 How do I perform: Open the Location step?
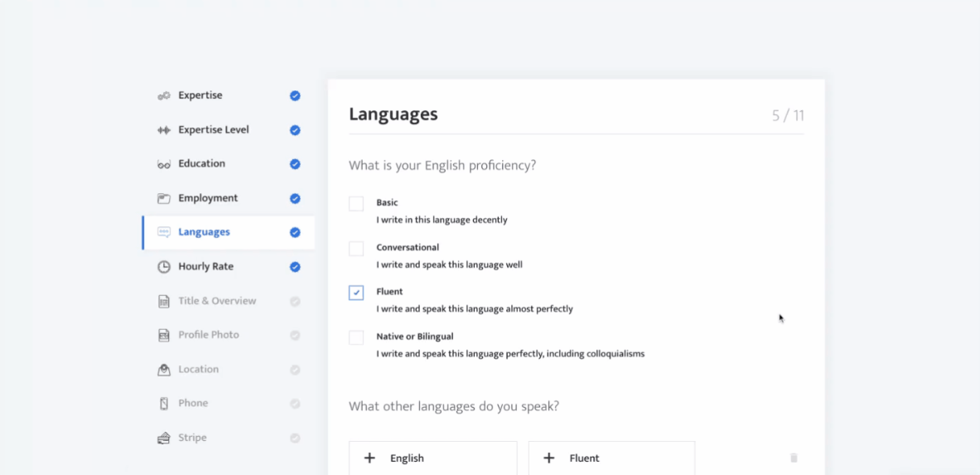229,369
